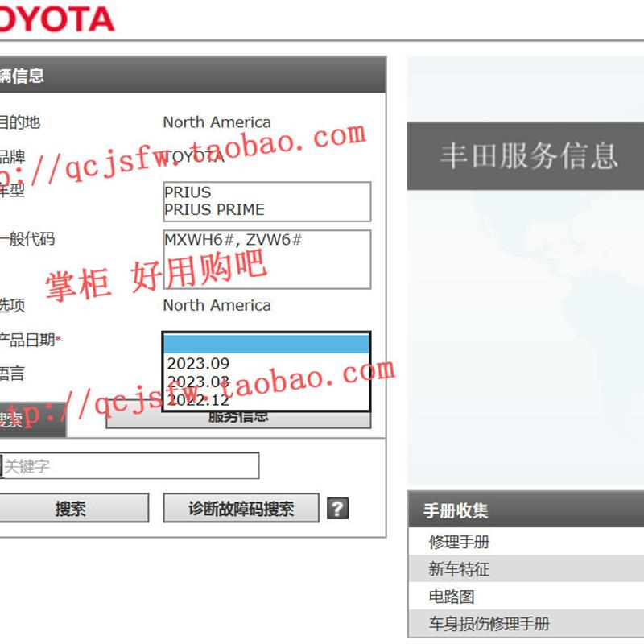Viewport: 644px width, 644px height.
Task: Click the 手册收集 panel header
Action: 526,510
